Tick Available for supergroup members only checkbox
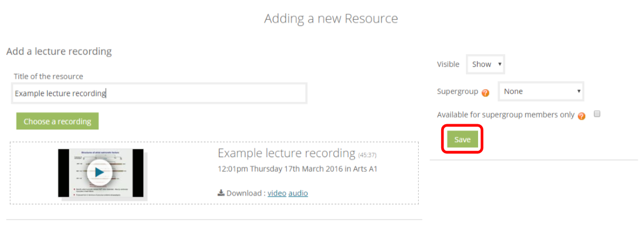This screenshot has width=644, height=233. [x=597, y=114]
